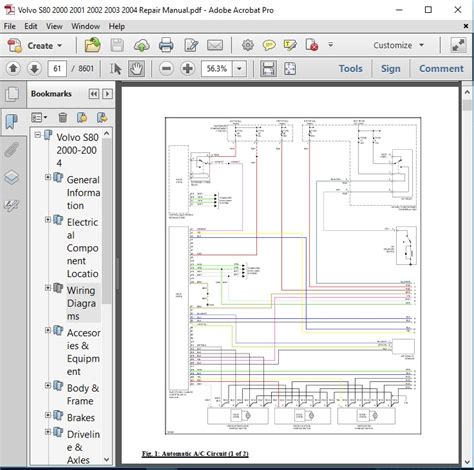Click the expand bookmarks panel arrow

coord(107,94)
